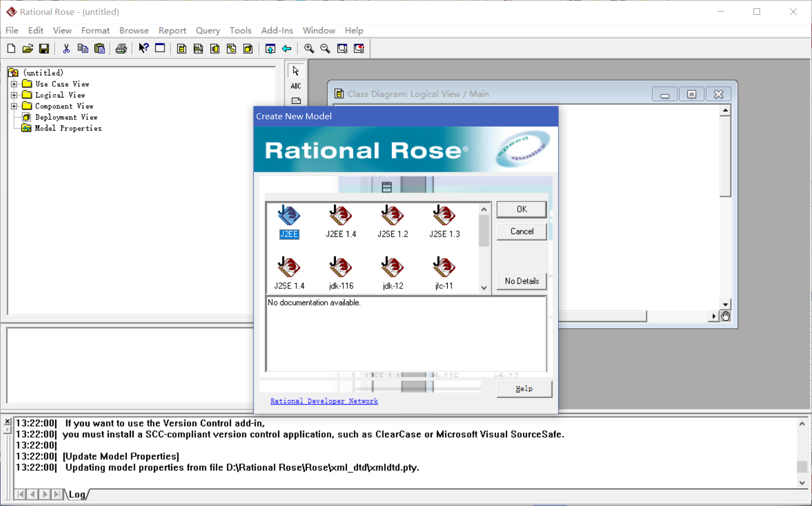Select Deployment View in browser tree
This screenshot has height=506, width=812.
(66, 117)
